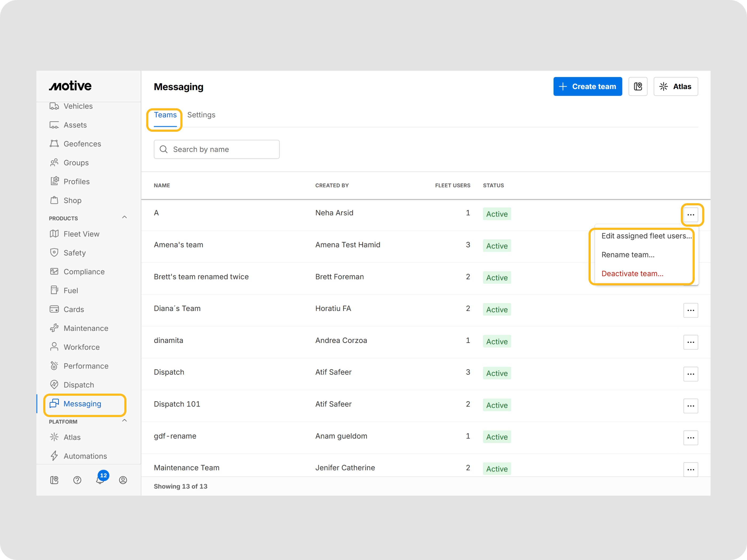Open the three-dot menu for Dispatch 101
Viewport: 747px width, 560px height.
coord(691,406)
